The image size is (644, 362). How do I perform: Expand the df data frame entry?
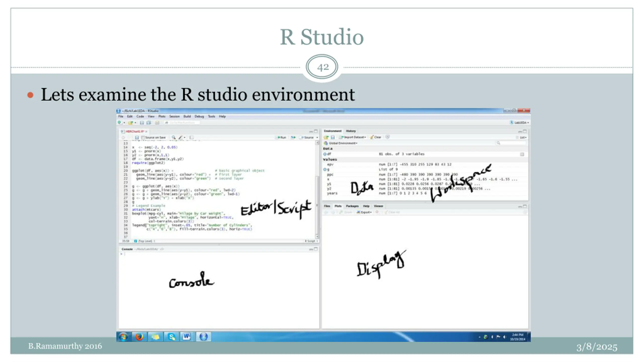pyautogui.click(x=325, y=154)
